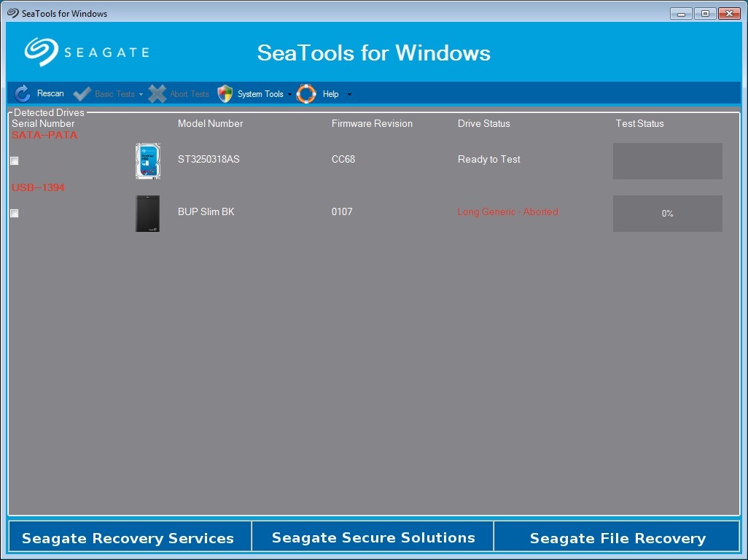748x560 pixels.
Task: Click the System Tools shield icon
Action: click(225, 93)
